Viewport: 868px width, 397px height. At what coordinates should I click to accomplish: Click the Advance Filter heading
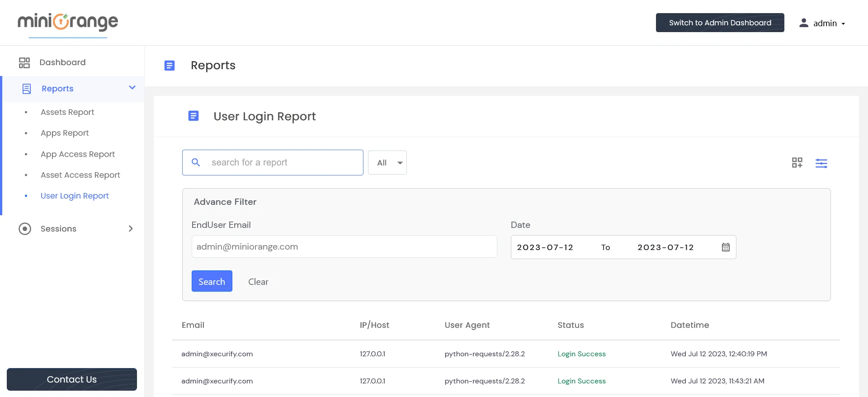[225, 202]
